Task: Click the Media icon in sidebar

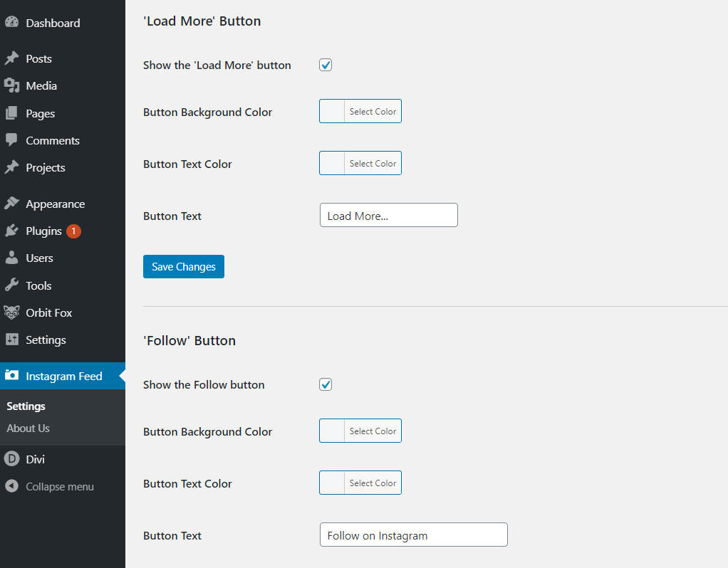Action: click(x=11, y=85)
